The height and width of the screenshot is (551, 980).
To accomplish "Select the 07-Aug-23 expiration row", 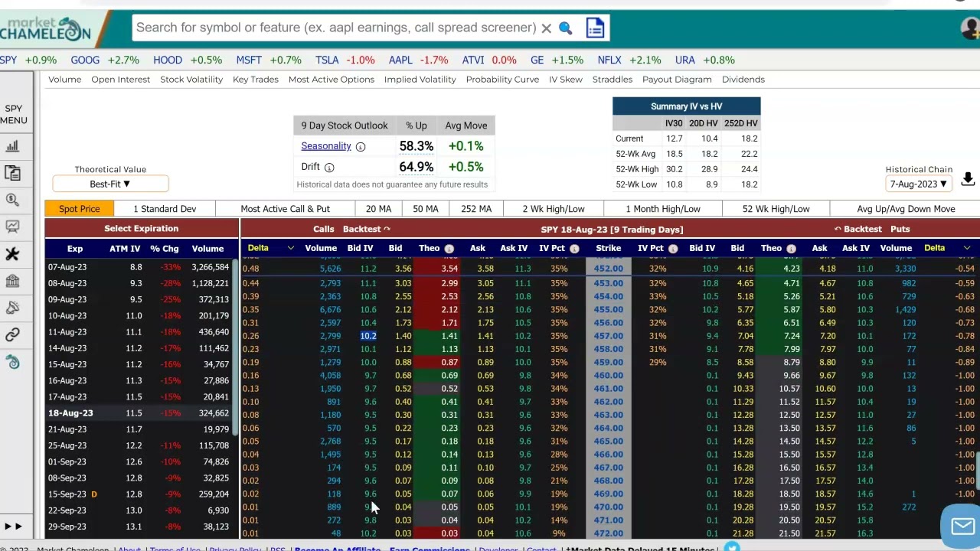I will click(x=138, y=267).
